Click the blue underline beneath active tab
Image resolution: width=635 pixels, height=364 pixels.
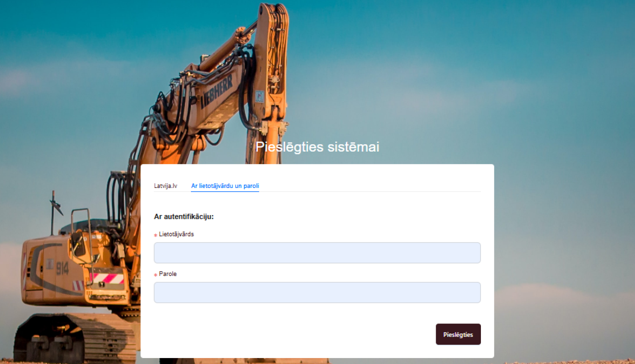[225, 191]
